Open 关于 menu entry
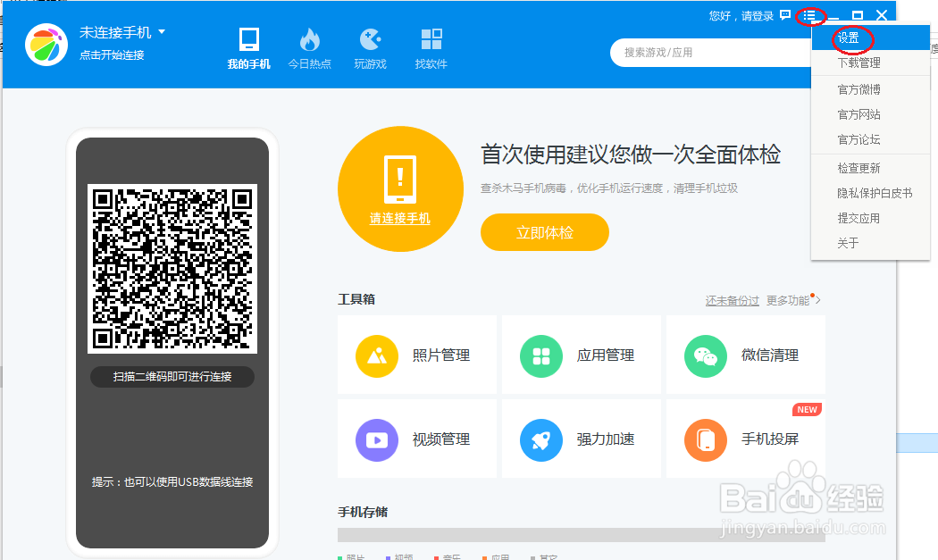Viewport: 938px width, 560px height. (x=870, y=243)
